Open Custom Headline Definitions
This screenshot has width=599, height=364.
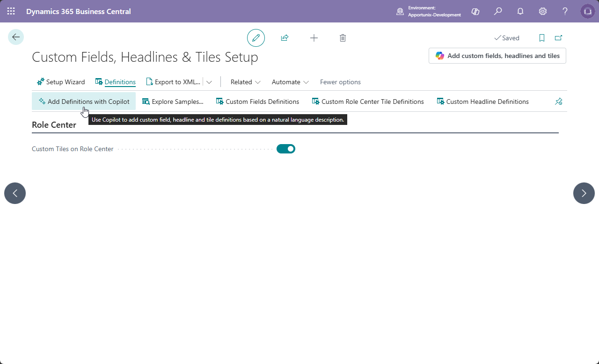click(x=482, y=102)
